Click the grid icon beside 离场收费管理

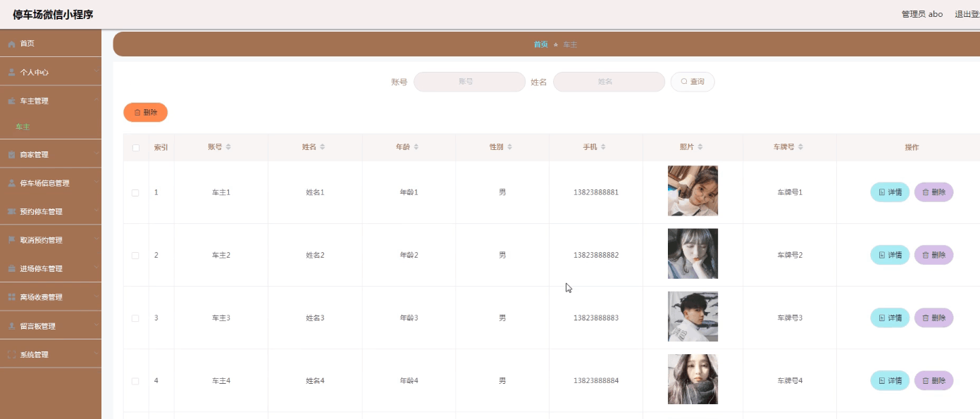coord(11,298)
